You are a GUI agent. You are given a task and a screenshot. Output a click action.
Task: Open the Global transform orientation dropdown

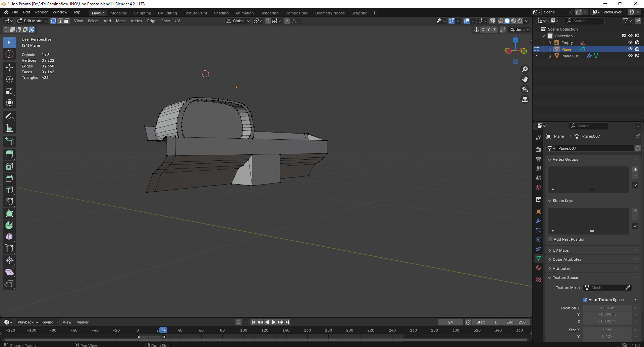pyautogui.click(x=238, y=21)
